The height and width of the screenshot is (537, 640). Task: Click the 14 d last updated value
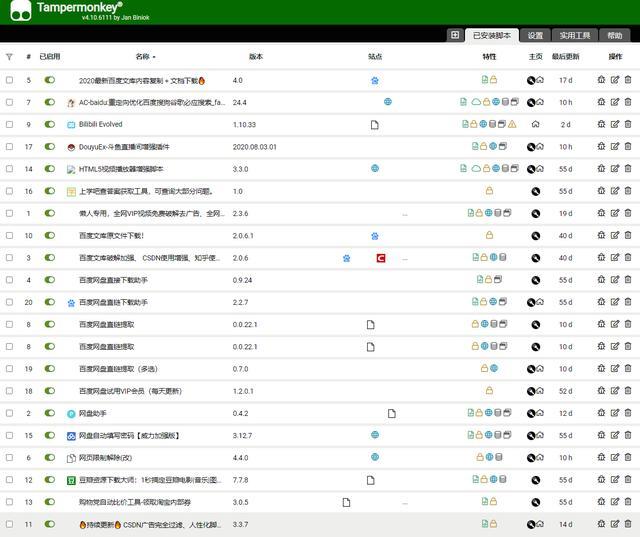[565, 524]
